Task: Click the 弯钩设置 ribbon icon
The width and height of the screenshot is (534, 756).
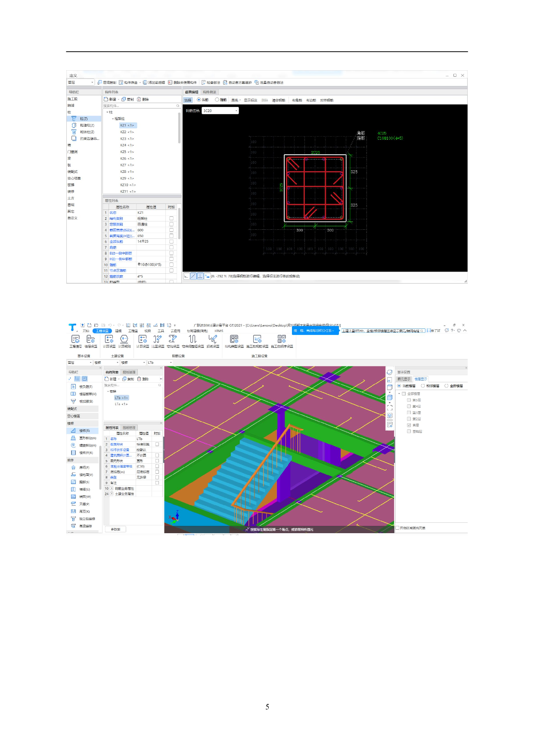Action: [x=173, y=340]
